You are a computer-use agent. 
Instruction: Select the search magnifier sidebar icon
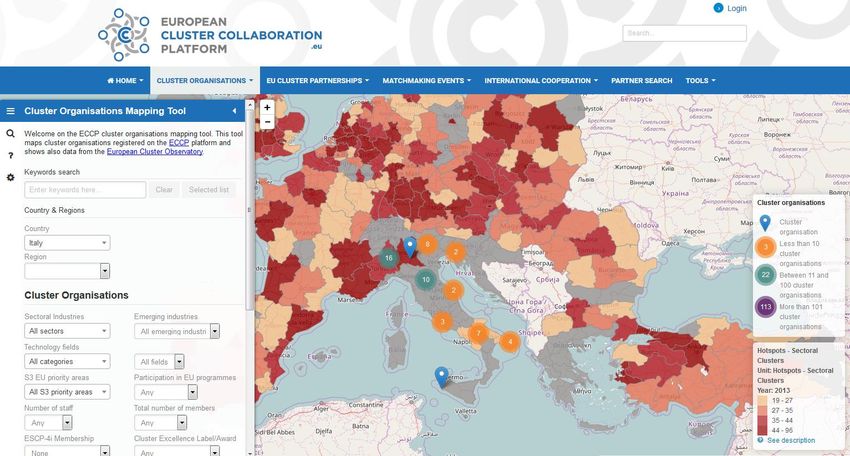(x=10, y=133)
